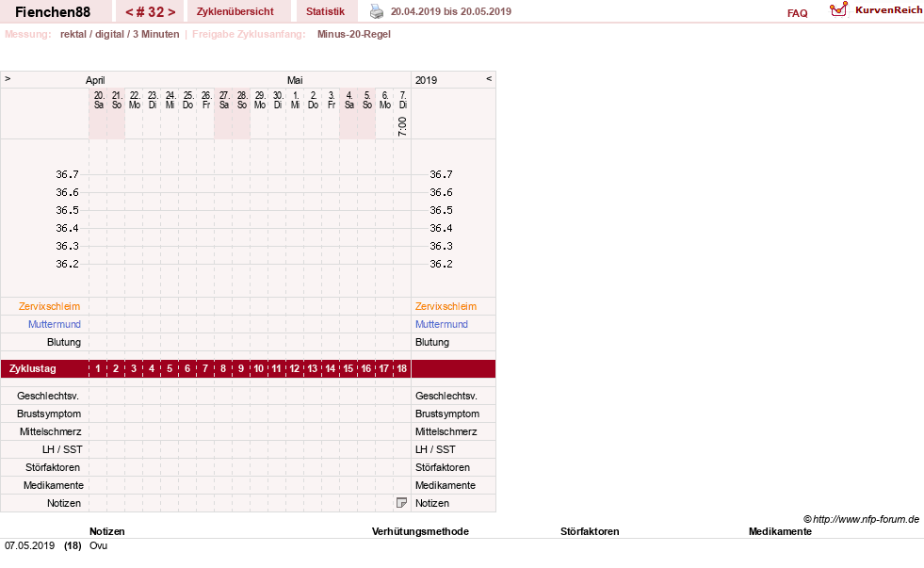This screenshot has width=924, height=568.
Task: Go to previous or next cycle via '< # 32 >'
Action: click(x=151, y=12)
